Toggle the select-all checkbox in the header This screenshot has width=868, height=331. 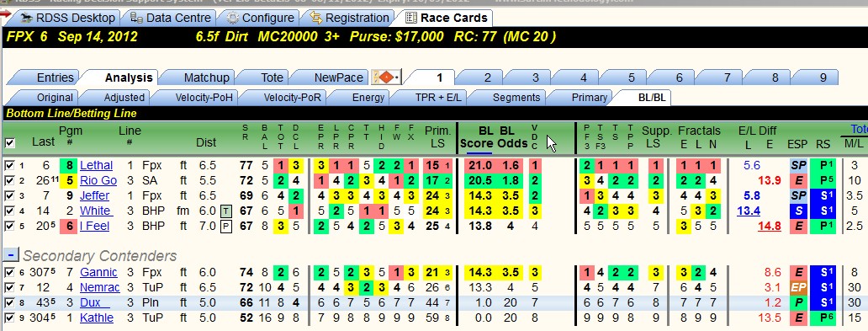(9, 143)
